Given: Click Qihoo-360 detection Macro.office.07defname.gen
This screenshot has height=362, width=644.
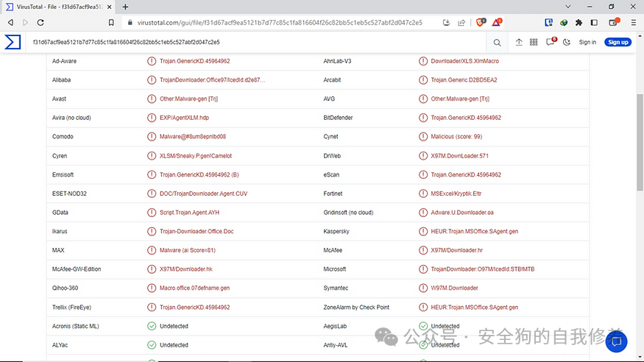Looking at the screenshot, I should [x=194, y=288].
